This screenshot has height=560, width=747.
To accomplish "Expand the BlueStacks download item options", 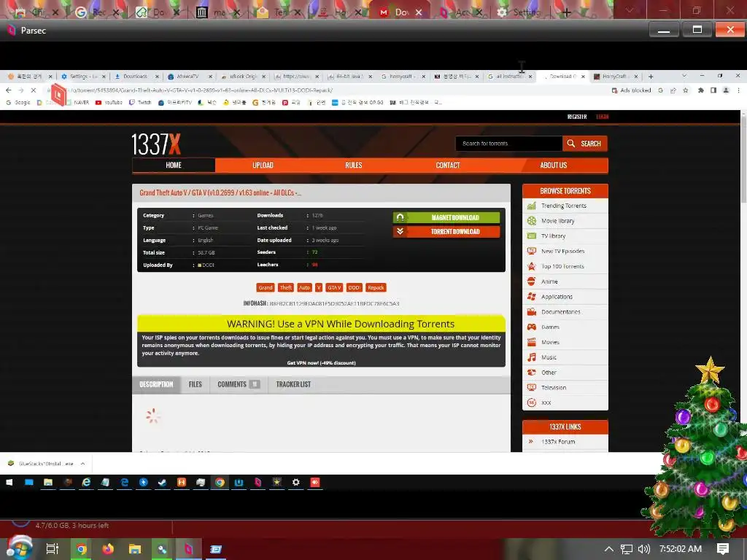I will (x=83, y=463).
